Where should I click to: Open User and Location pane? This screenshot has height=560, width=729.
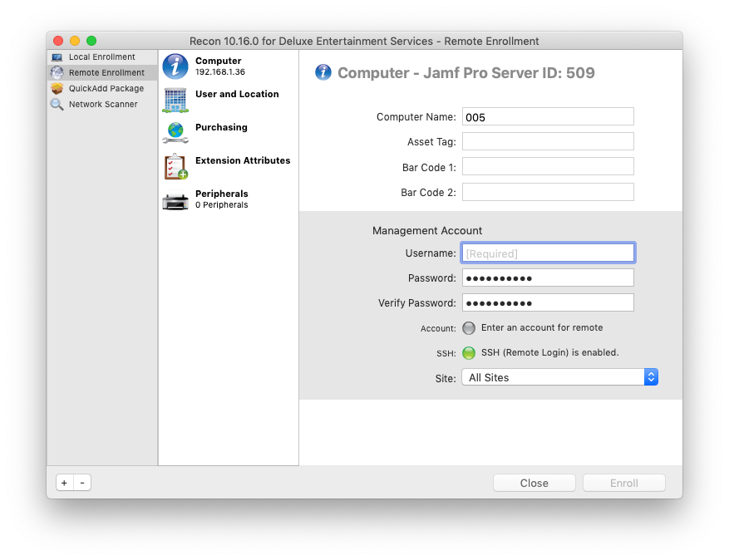point(229,100)
